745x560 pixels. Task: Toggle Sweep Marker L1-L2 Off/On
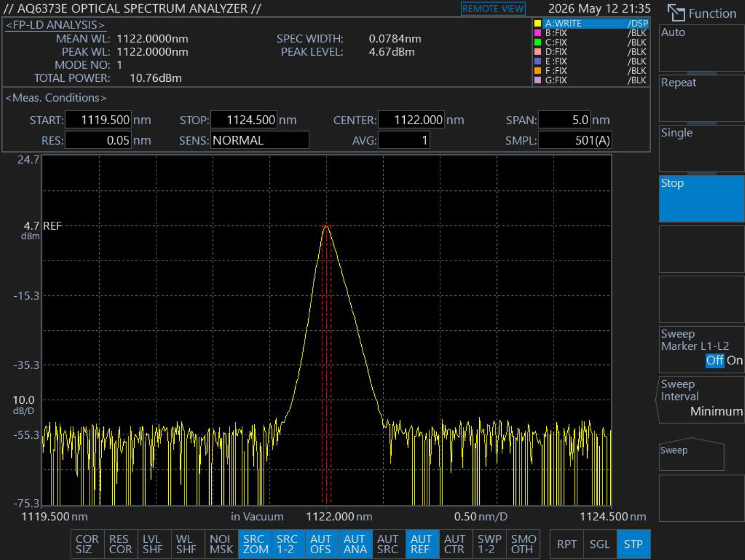click(x=701, y=350)
